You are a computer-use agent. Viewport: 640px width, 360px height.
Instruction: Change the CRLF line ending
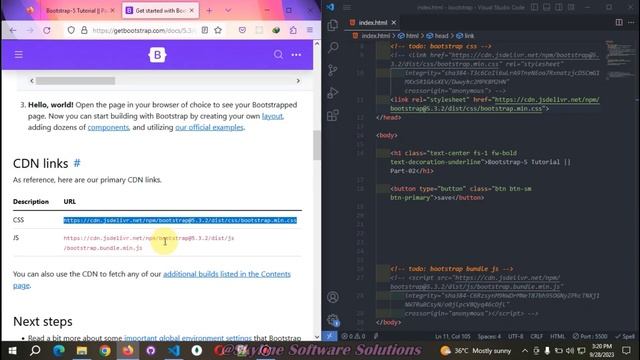coord(536,336)
